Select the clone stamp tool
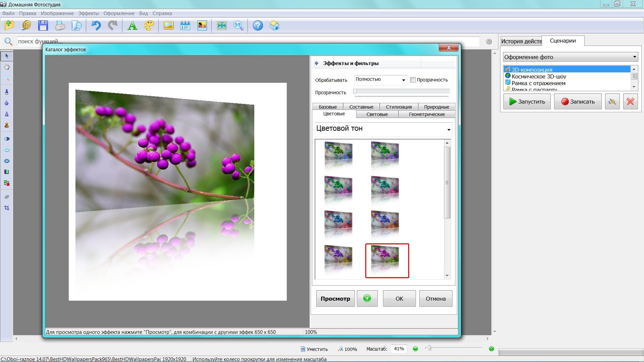The height and width of the screenshot is (362, 644). pyautogui.click(x=6, y=125)
